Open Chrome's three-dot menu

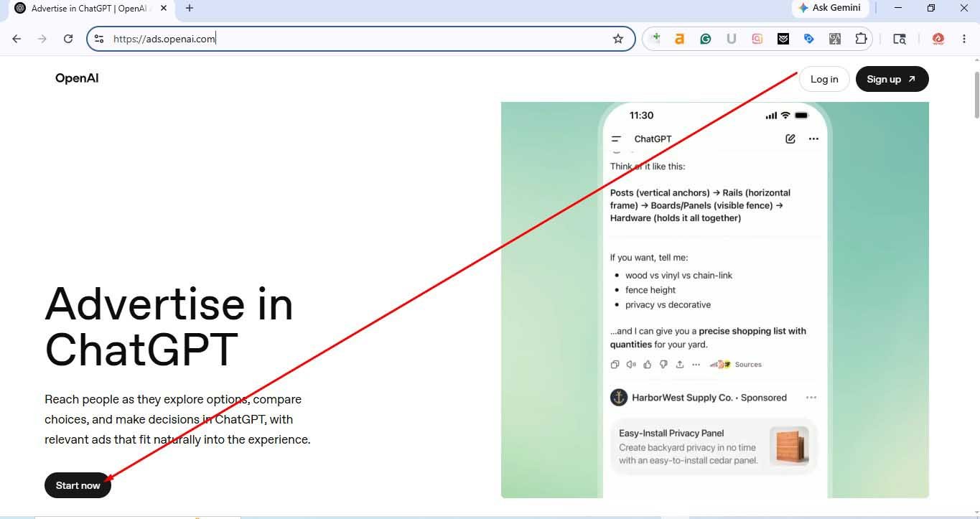pyautogui.click(x=963, y=39)
